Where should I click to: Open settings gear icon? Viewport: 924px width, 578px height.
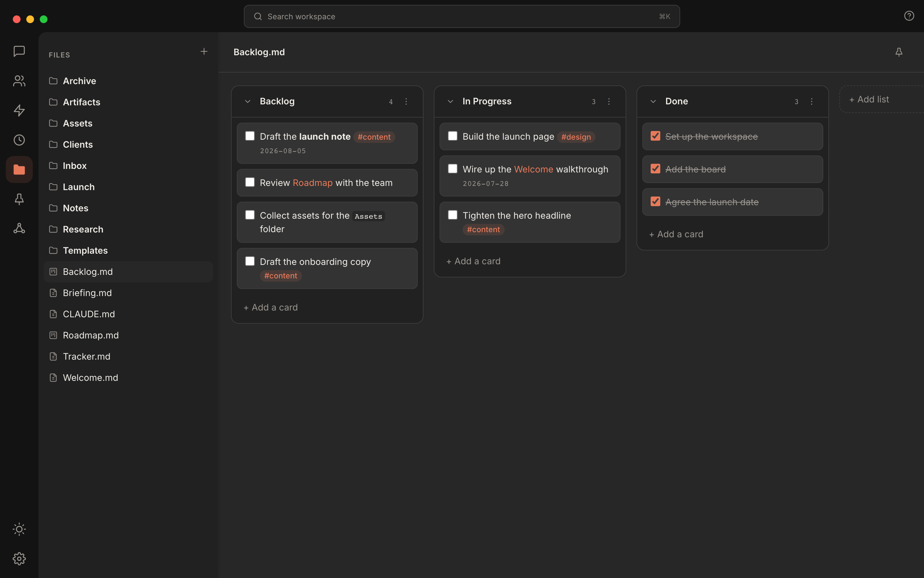point(19,558)
